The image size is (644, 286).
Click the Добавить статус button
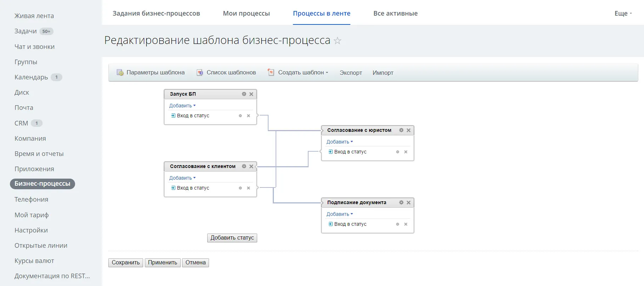coord(232,238)
